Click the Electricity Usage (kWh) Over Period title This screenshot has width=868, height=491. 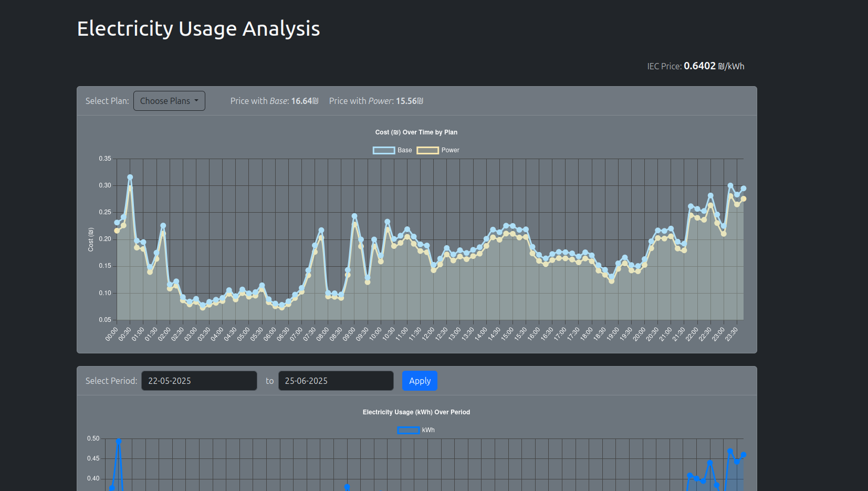point(416,412)
